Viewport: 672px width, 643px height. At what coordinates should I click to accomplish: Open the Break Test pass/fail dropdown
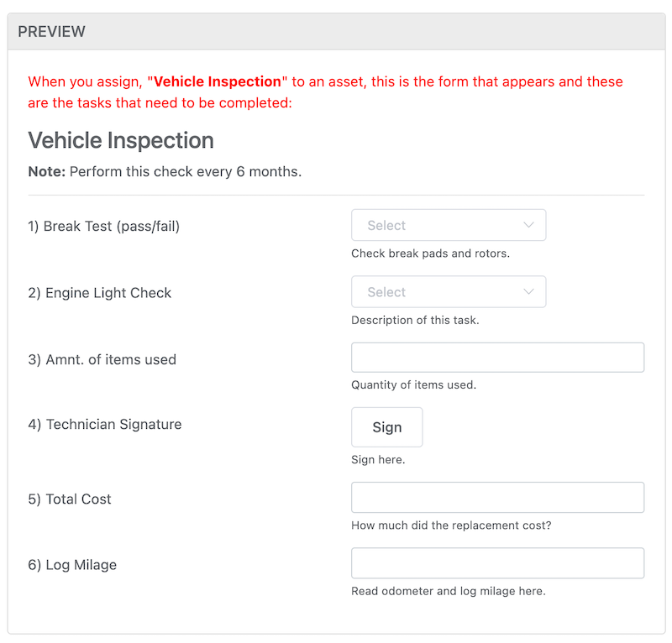449,225
